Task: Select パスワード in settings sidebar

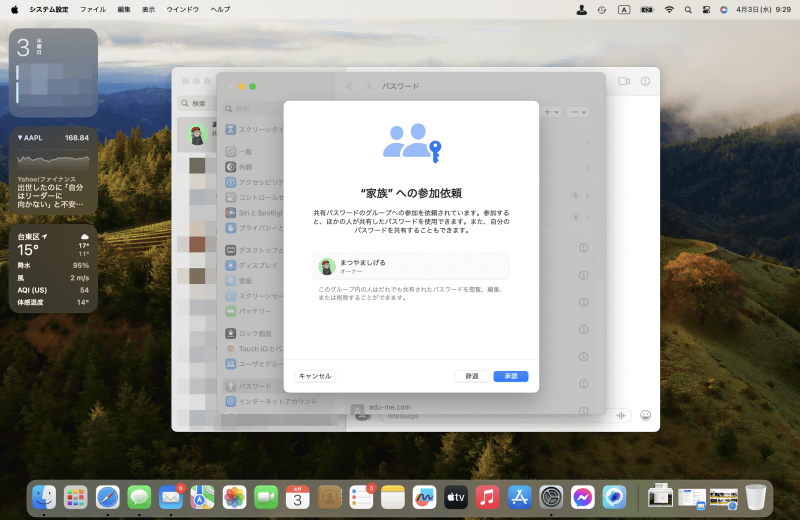Action: [249, 386]
